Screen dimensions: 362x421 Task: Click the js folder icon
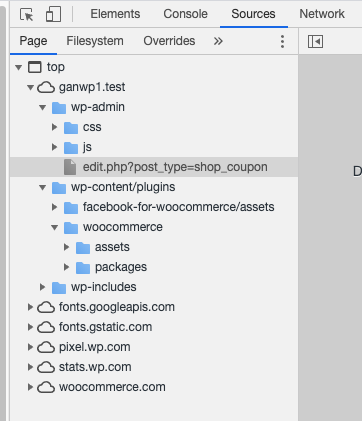pyautogui.click(x=71, y=148)
